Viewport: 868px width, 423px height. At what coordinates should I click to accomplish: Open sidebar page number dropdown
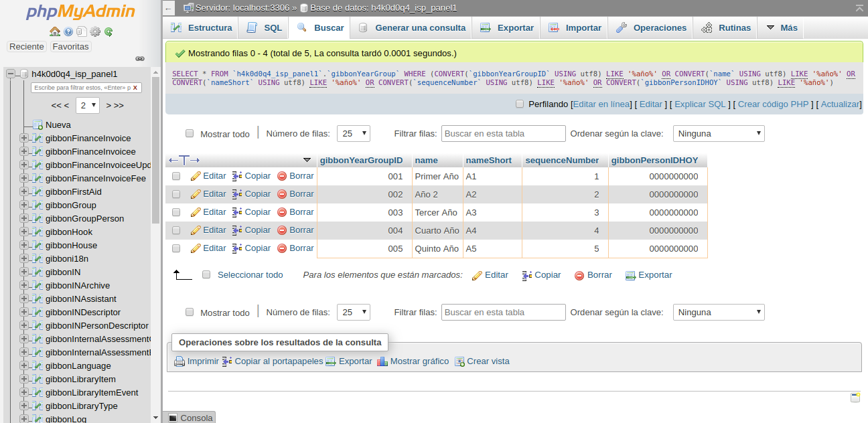coord(88,105)
